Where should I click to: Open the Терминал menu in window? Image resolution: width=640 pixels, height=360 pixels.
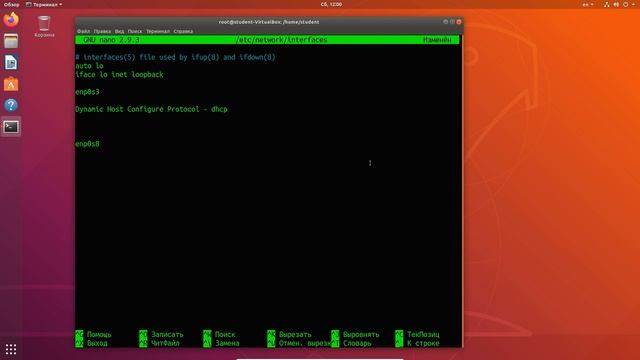(158, 31)
